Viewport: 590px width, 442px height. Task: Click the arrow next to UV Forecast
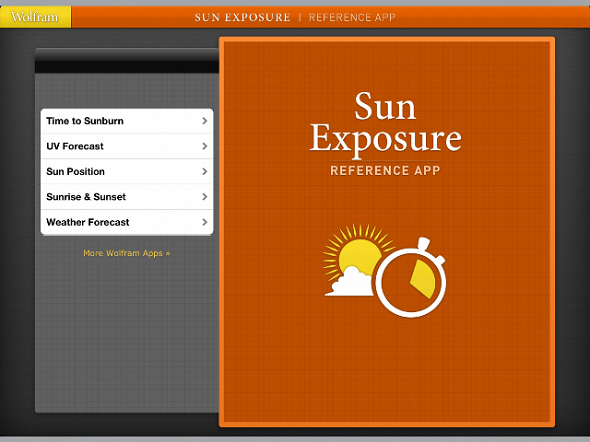coord(205,146)
